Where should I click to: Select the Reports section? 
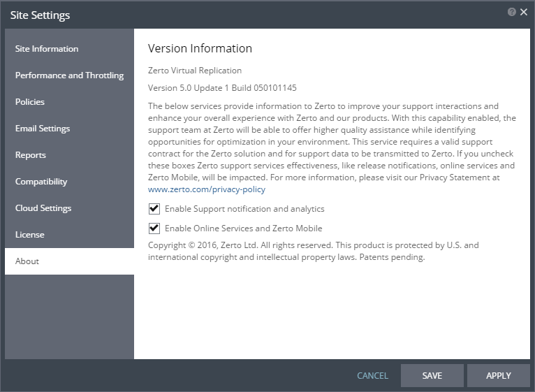(69, 155)
